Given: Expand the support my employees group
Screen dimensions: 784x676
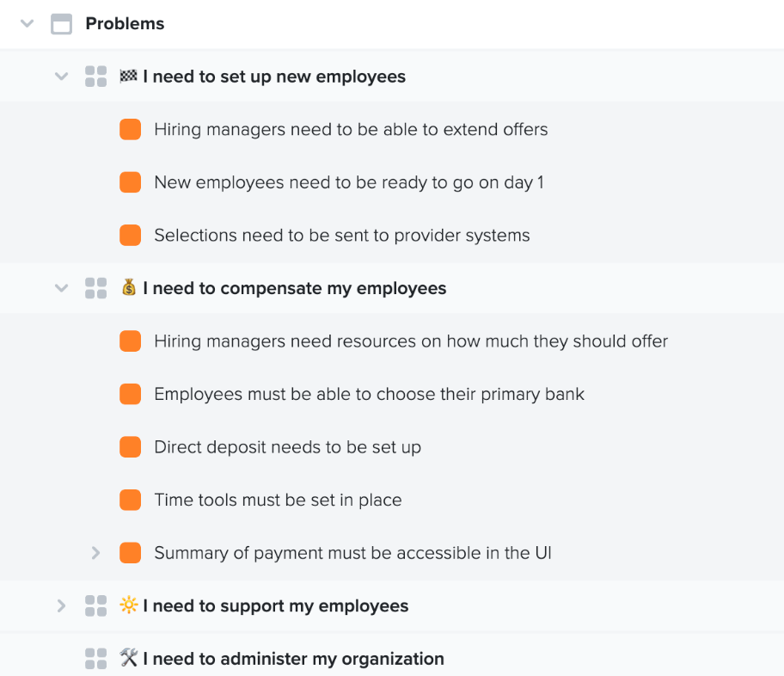Looking at the screenshot, I should pyautogui.click(x=62, y=606).
